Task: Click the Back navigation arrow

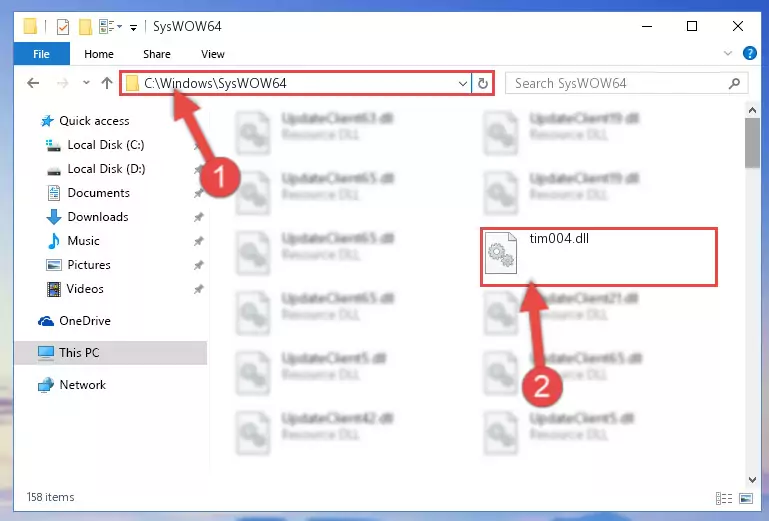Action: coord(33,83)
